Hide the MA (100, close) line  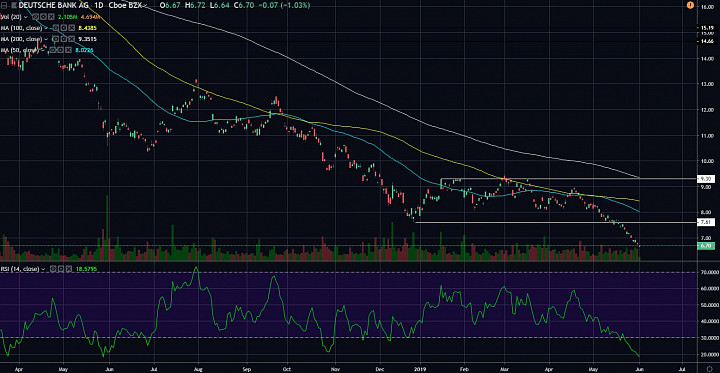(56, 28)
